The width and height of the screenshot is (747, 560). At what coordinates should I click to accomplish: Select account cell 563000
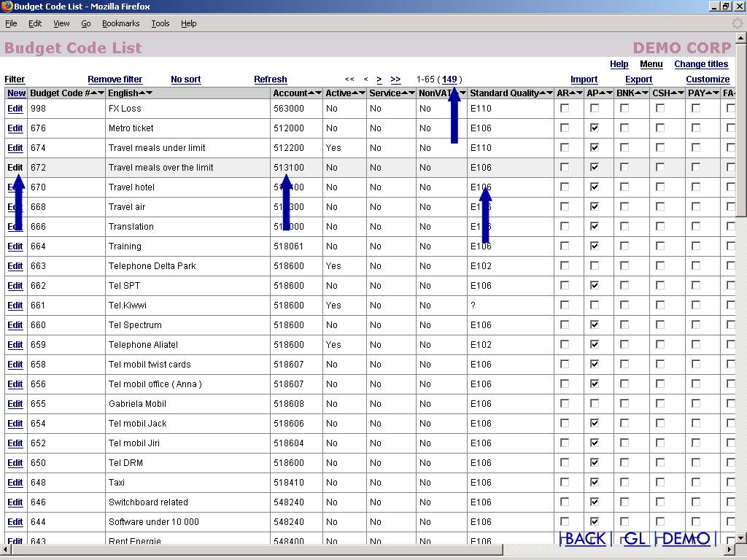(x=296, y=109)
